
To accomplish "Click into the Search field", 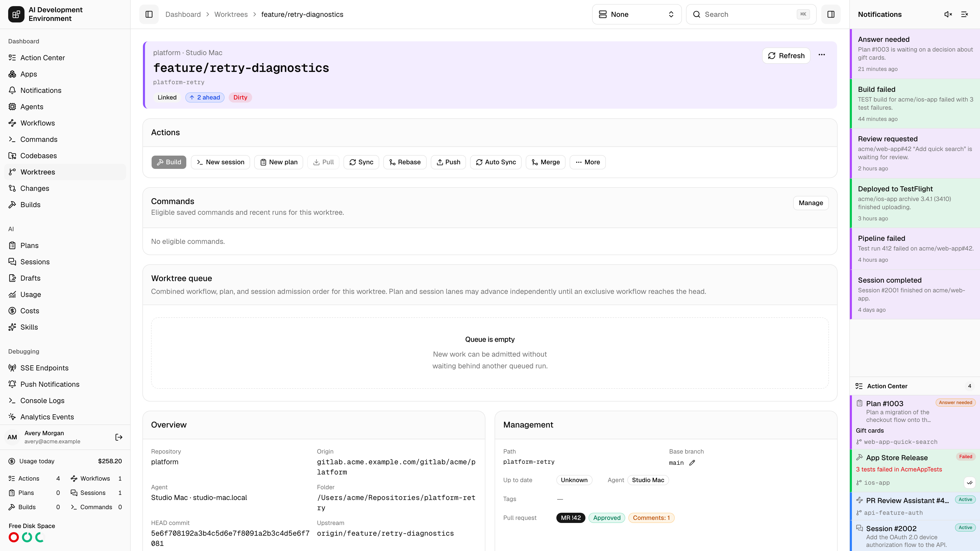I will [751, 15].
